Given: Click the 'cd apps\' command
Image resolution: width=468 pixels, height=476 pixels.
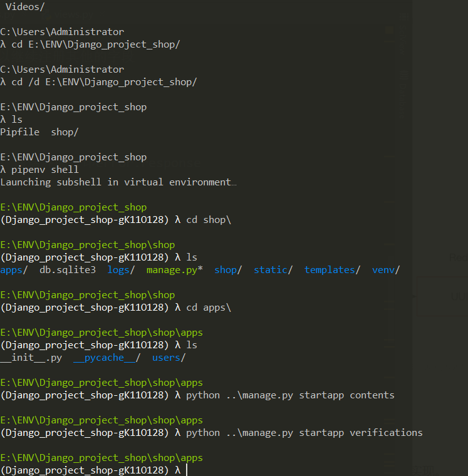Looking at the screenshot, I should 209,308.
